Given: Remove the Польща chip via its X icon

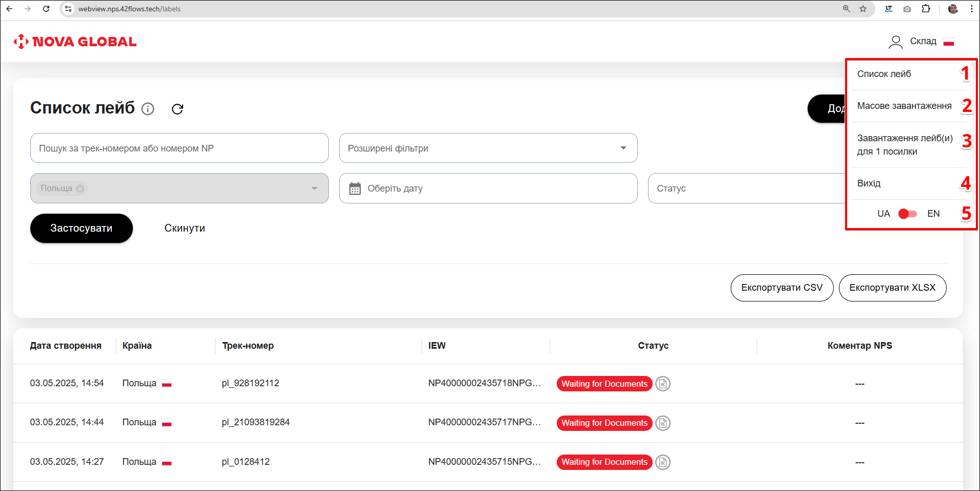Looking at the screenshot, I should [80, 188].
